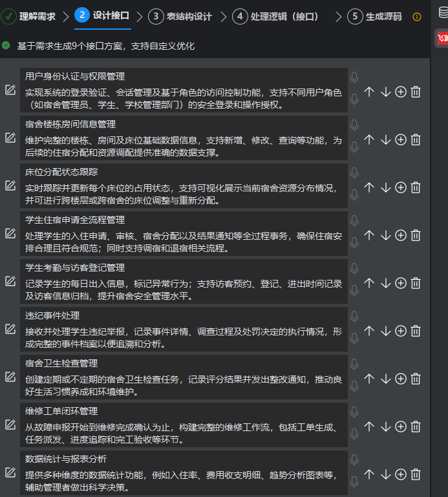
Task: Click the title field 学生住宿申请全流程管理
Action: 184,220
